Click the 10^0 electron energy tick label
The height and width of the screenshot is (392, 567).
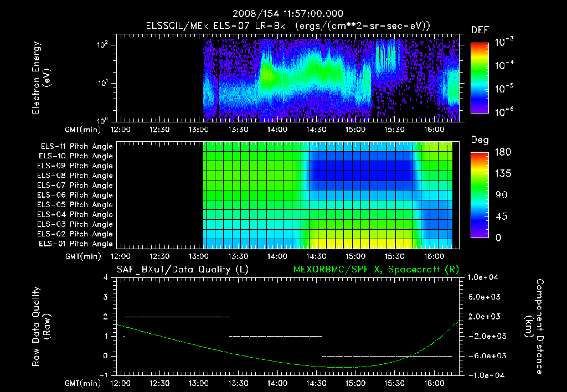(102, 120)
